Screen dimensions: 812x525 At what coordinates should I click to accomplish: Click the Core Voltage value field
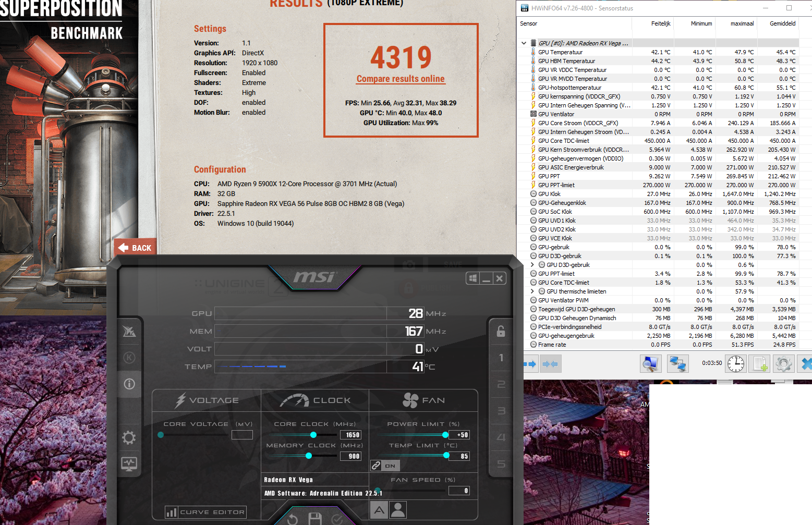[x=242, y=435]
